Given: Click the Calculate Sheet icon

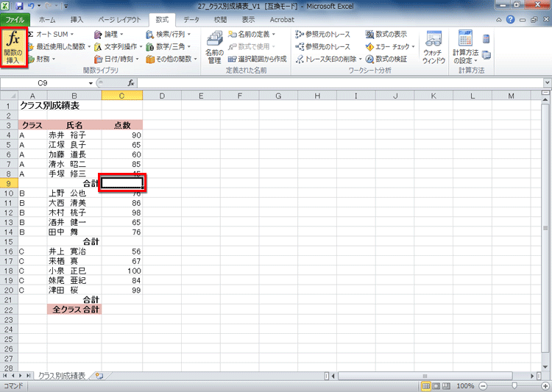Looking at the screenshot, I should (x=486, y=55).
